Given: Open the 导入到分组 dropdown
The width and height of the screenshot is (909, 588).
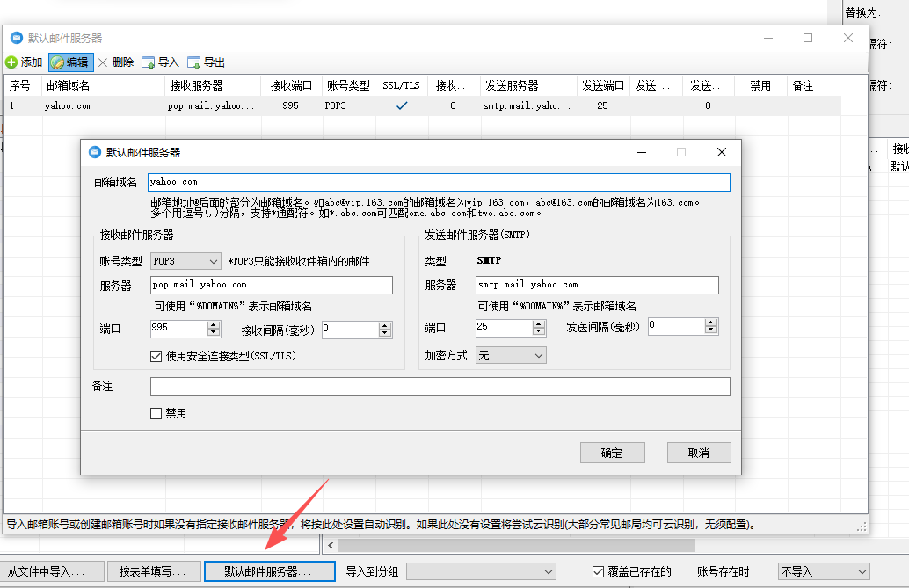Looking at the screenshot, I should pos(481,572).
